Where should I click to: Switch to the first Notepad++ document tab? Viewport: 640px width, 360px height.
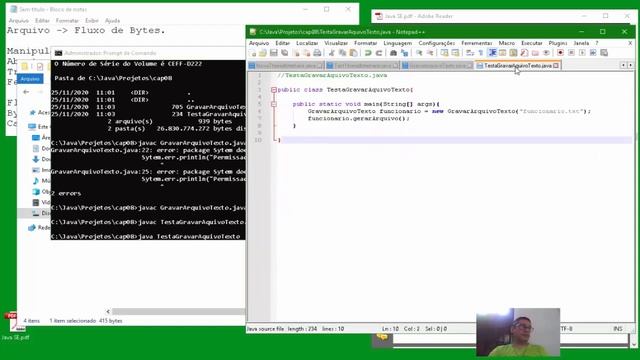[285, 66]
